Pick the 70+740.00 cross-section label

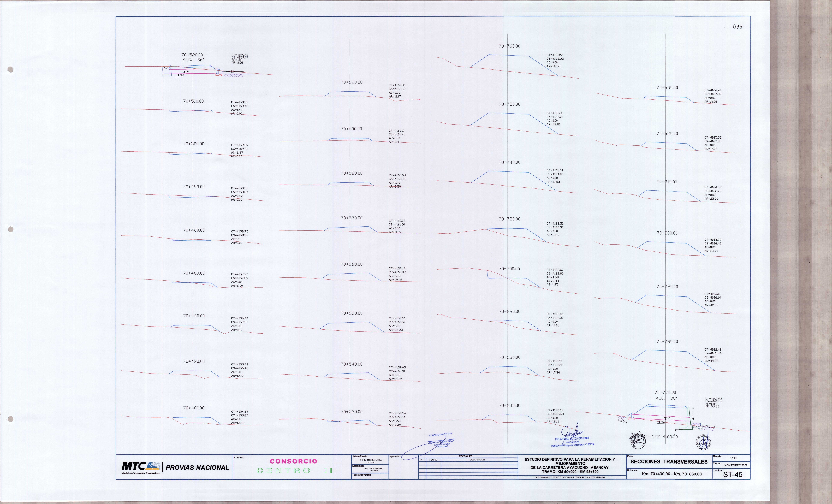510,162
